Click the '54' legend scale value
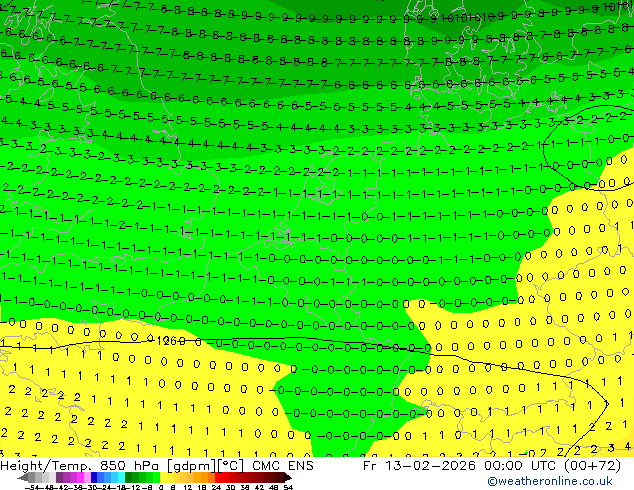Image resolution: width=634 pixels, height=490 pixels. tap(288, 487)
